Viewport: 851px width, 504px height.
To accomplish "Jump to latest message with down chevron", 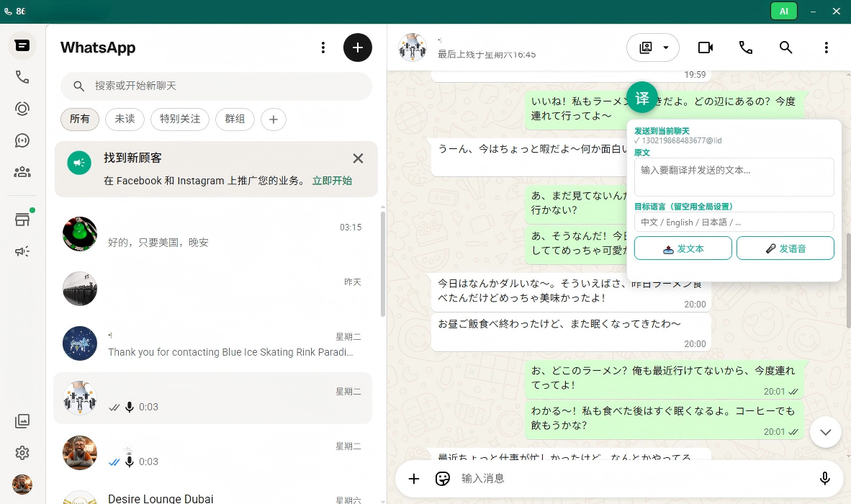I will [826, 433].
